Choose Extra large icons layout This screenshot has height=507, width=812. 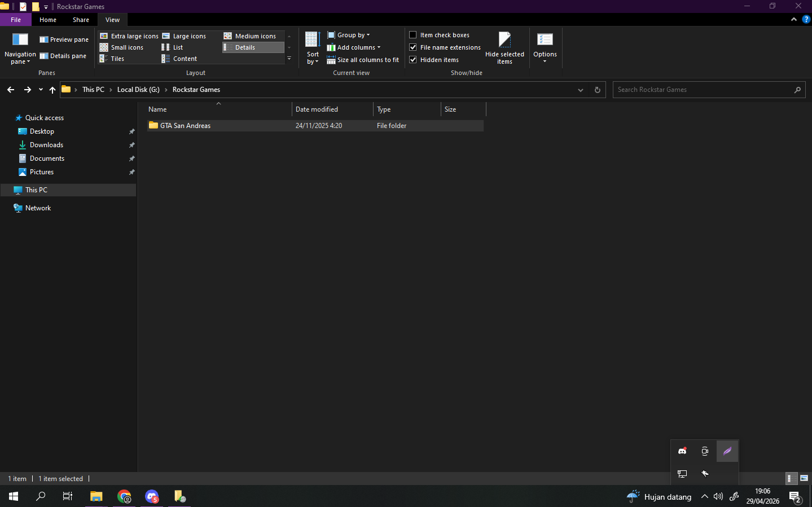(x=129, y=36)
